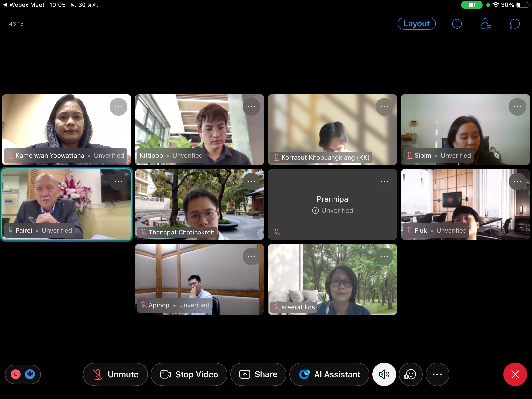532x399 pixels.
Task: Toggle the Unmute microphone button
Action: point(115,374)
